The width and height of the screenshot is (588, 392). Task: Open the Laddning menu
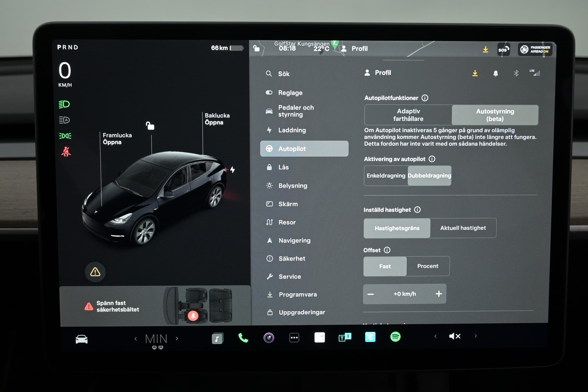click(304, 130)
